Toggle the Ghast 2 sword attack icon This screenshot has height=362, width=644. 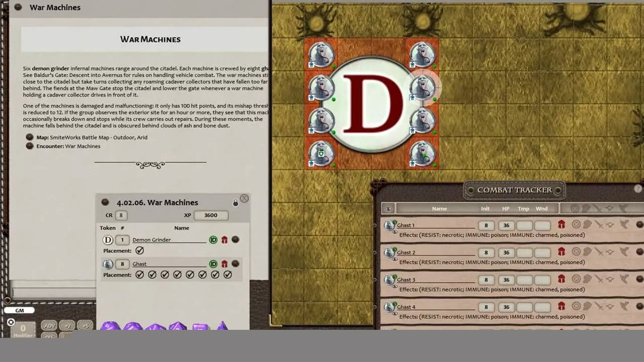pyautogui.click(x=599, y=251)
